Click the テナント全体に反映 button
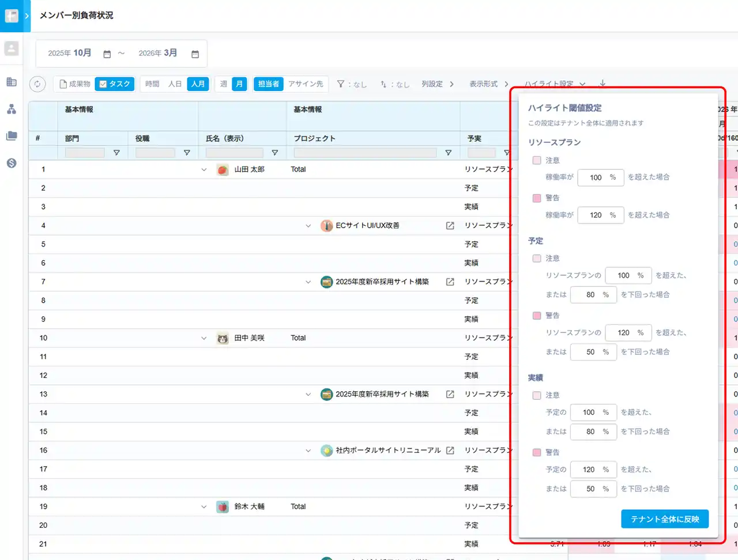The height and width of the screenshot is (560, 738). [664, 519]
